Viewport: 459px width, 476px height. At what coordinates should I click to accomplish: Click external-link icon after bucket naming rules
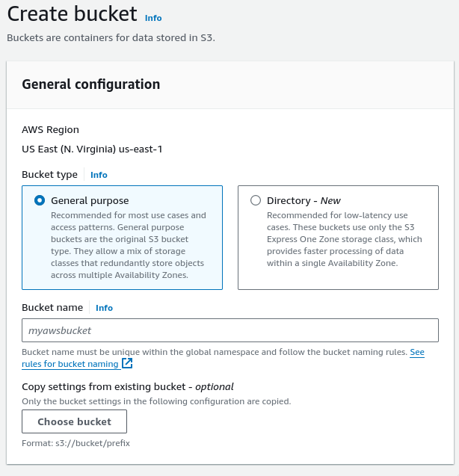pyautogui.click(x=127, y=364)
